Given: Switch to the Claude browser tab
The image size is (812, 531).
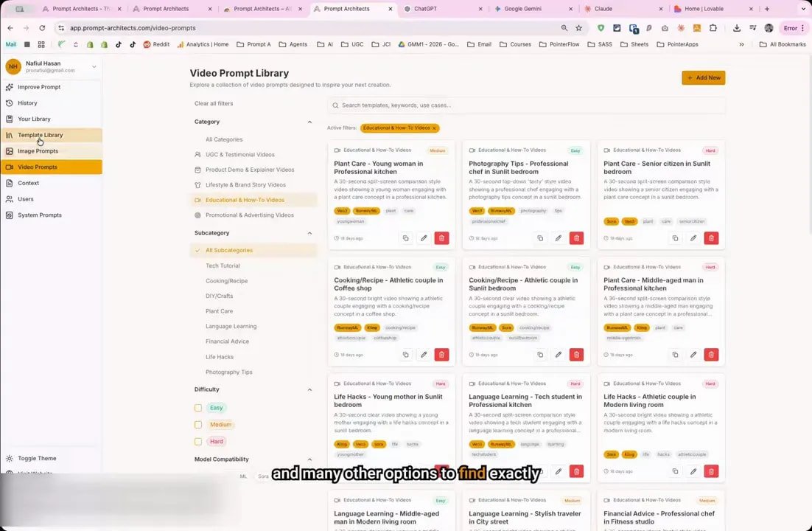Looking at the screenshot, I should (623, 9).
